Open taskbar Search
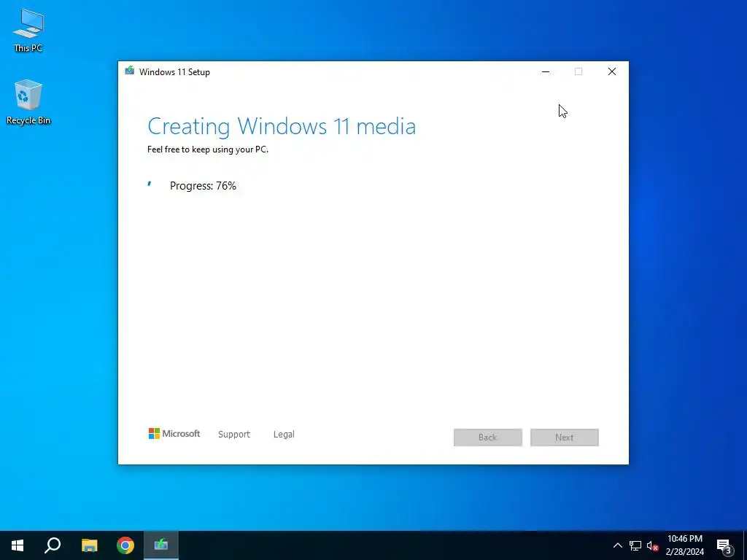 pos(53,545)
